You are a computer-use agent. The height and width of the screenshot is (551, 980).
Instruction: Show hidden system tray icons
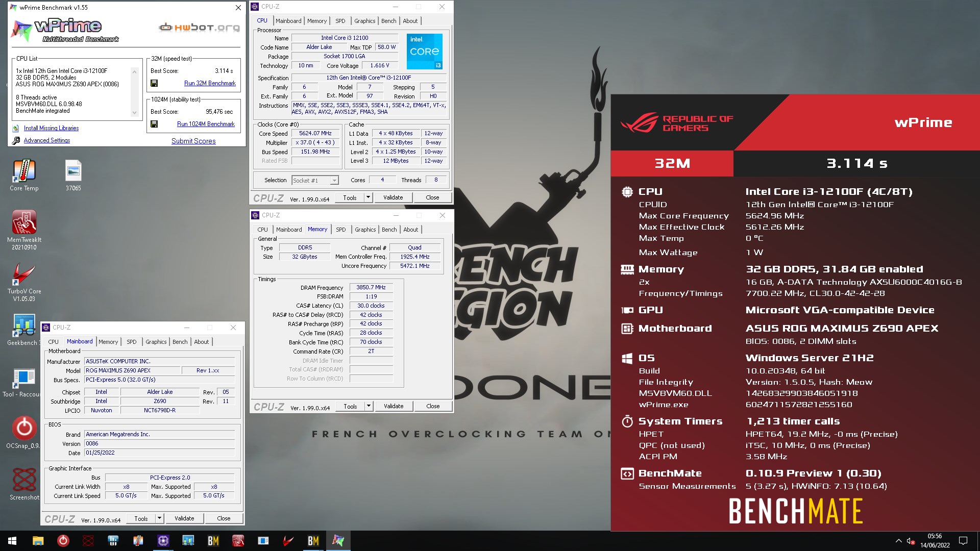click(898, 541)
